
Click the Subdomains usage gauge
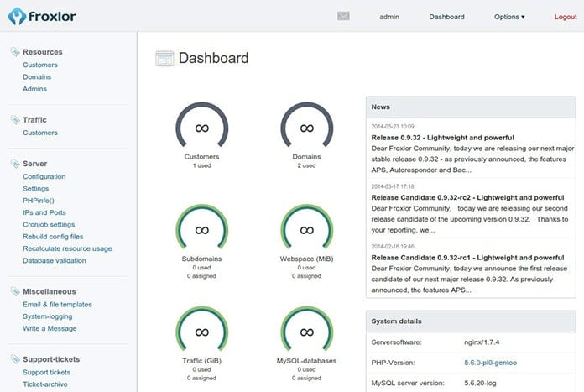(x=202, y=227)
